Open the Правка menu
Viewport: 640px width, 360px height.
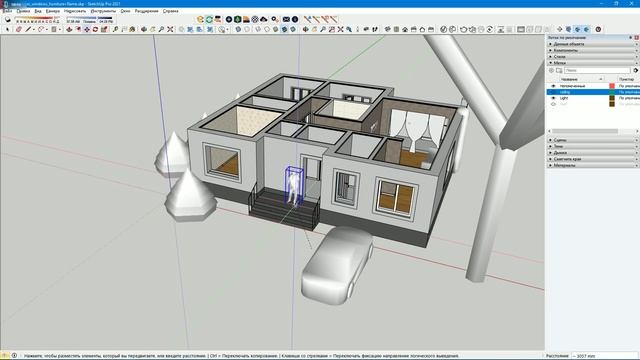[23, 11]
